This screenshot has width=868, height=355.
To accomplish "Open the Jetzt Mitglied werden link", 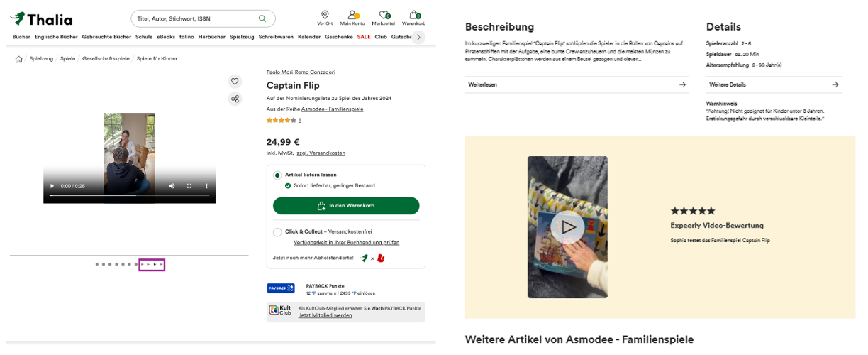I will point(325,315).
